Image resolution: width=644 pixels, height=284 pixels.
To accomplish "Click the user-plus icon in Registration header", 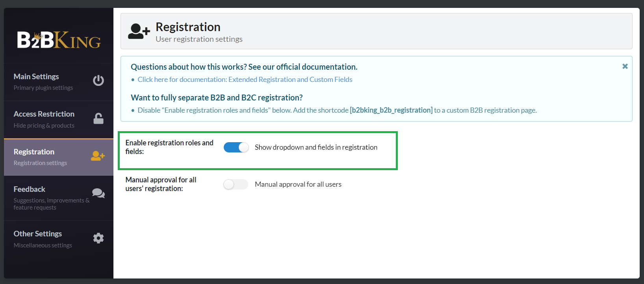I will coord(139,31).
